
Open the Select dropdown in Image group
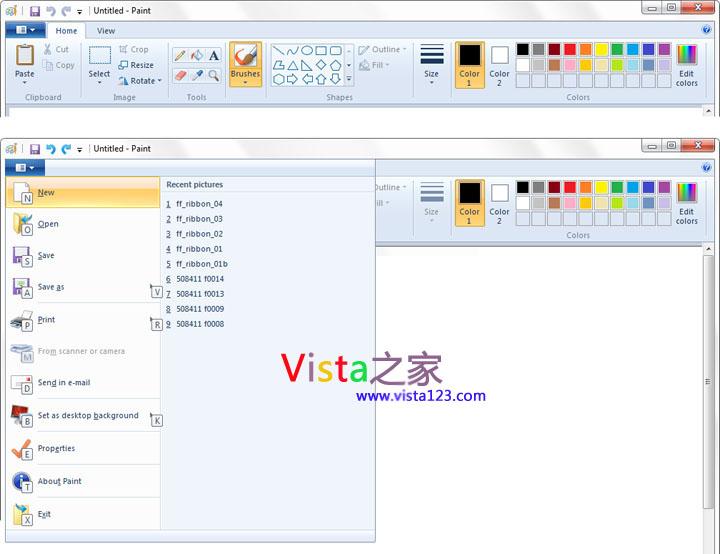click(99, 80)
